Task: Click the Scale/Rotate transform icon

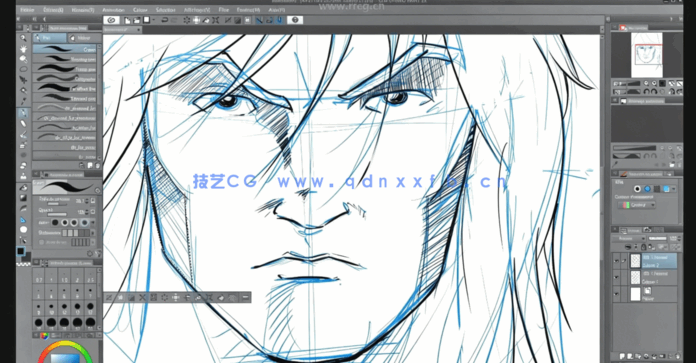Action: [x=216, y=20]
